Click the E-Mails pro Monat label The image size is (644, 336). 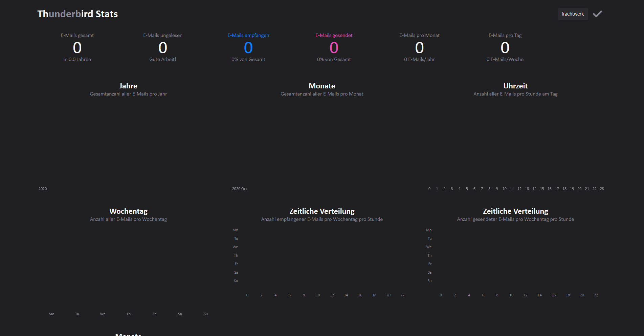pos(419,35)
